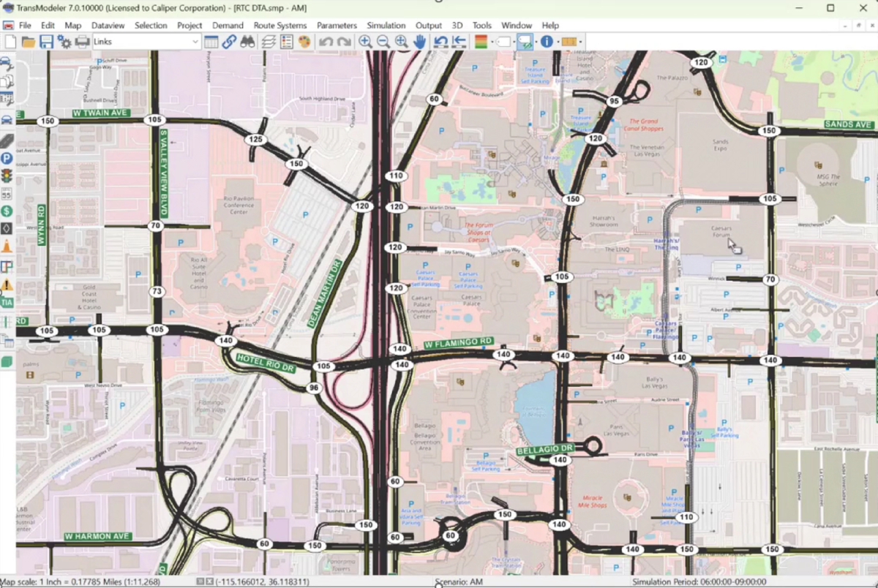This screenshot has width=878, height=588.
Task: Select the pan hand tool
Action: (x=420, y=42)
